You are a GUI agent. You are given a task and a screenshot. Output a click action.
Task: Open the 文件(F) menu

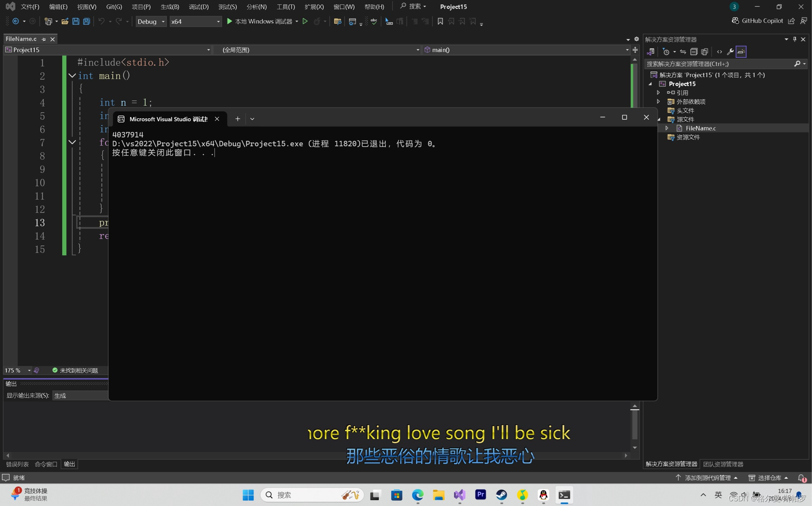coord(30,7)
